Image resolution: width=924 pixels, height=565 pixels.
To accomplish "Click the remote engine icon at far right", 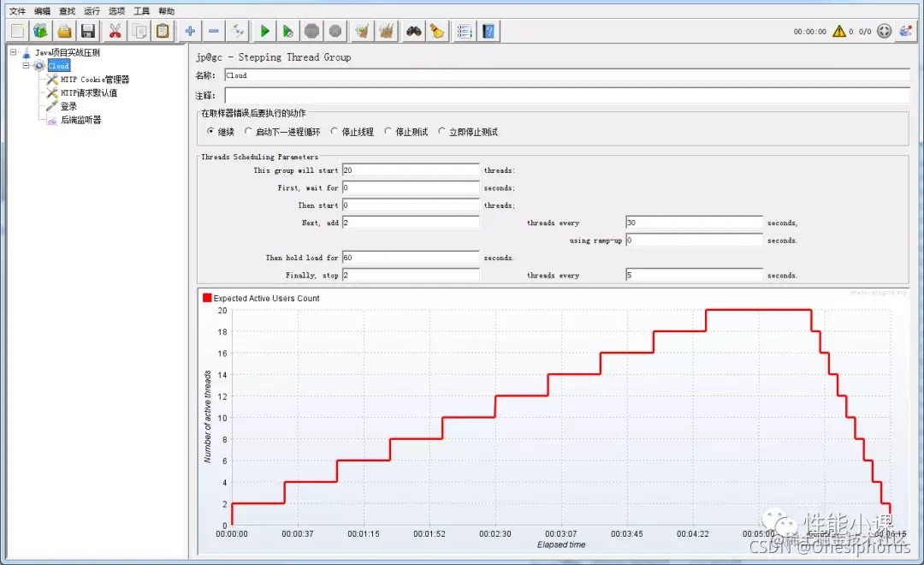I will click(x=906, y=32).
